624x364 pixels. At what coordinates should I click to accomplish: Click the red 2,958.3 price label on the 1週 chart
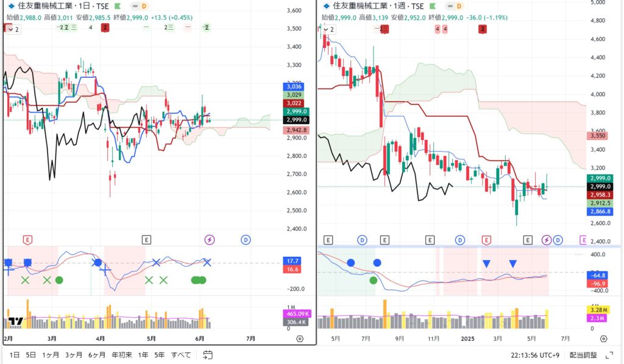coord(600,195)
